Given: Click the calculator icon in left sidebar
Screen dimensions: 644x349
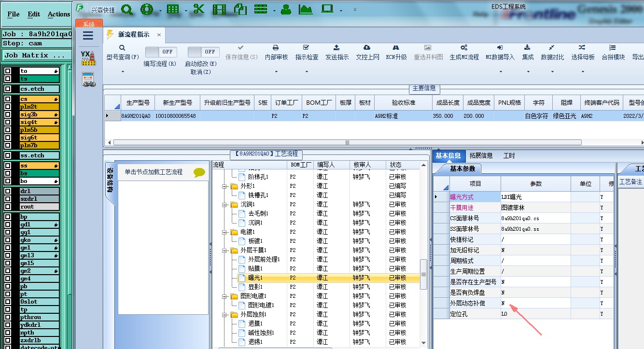Looking at the screenshot, I should pos(88,80).
